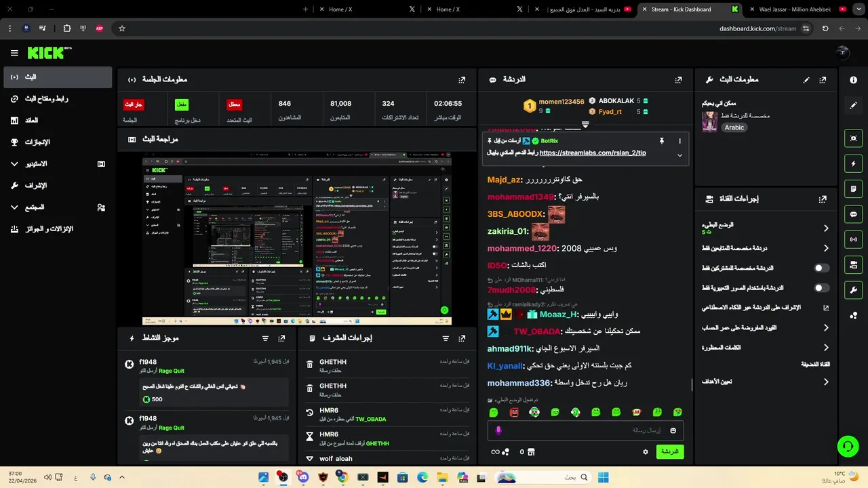
Task: Click the pencil edit icon in the right rail
Action: (853, 106)
